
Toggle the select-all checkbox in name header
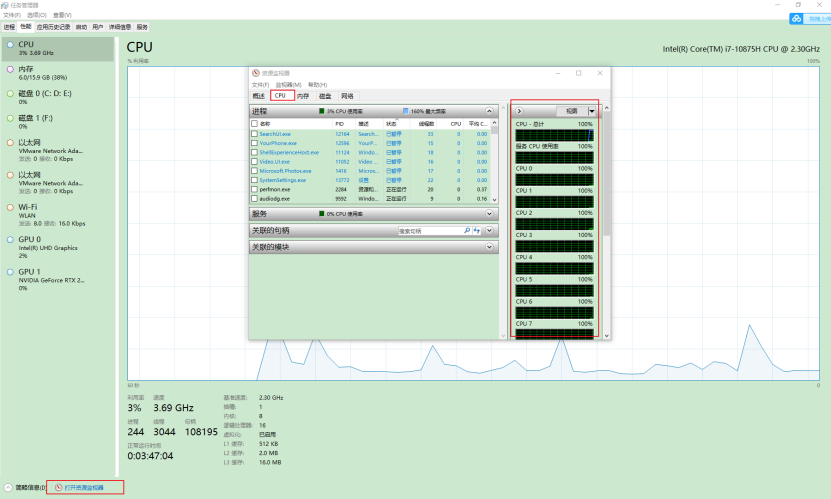(x=254, y=123)
